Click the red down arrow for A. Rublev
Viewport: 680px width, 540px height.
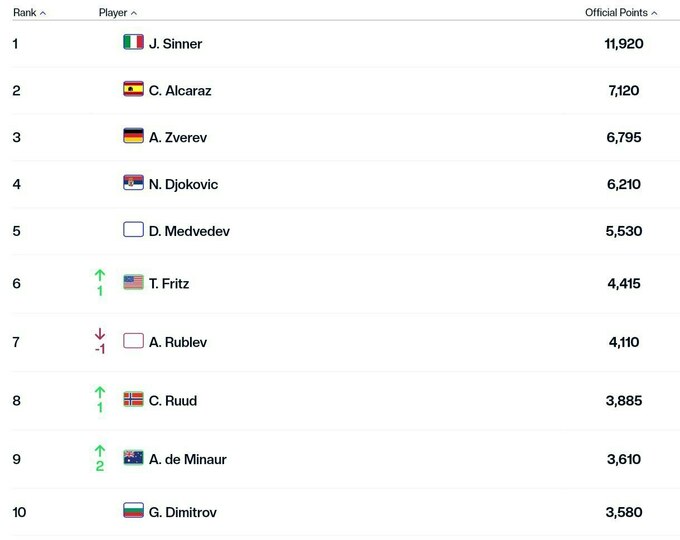(x=100, y=335)
